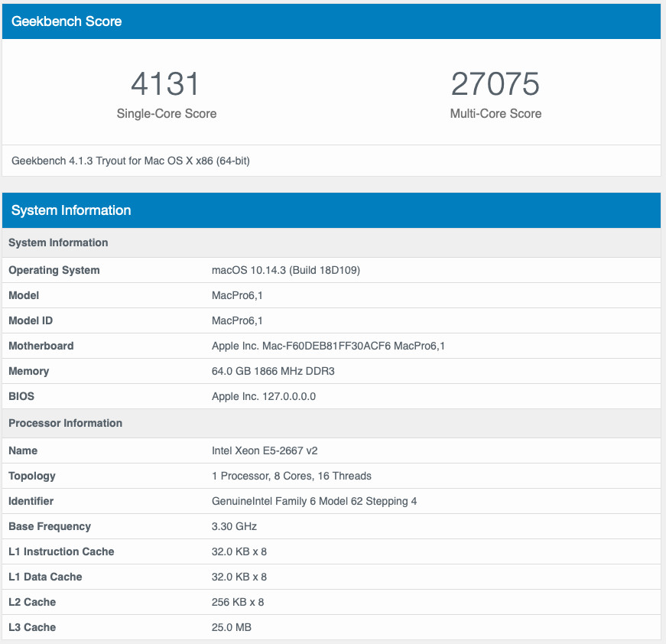Click the Topology value with 8 Cores
The height and width of the screenshot is (644, 666).
coord(291,476)
